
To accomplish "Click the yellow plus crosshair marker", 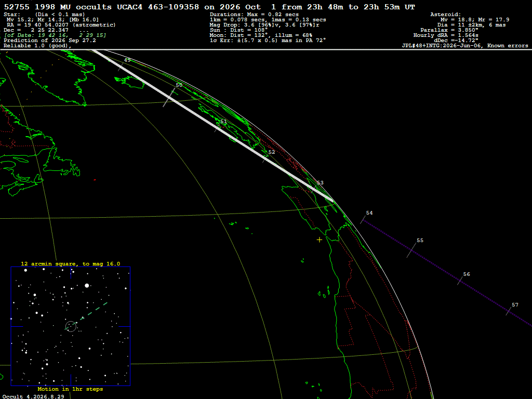I will pyautogui.click(x=320, y=240).
